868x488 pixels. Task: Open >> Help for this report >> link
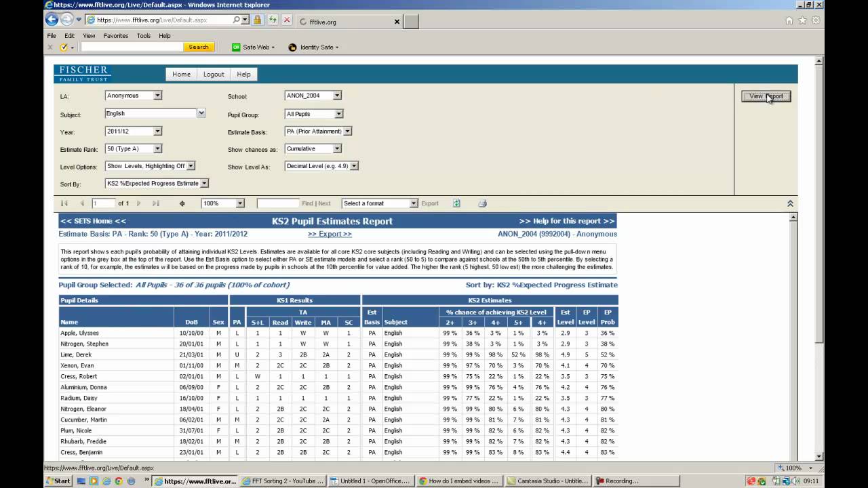567,221
